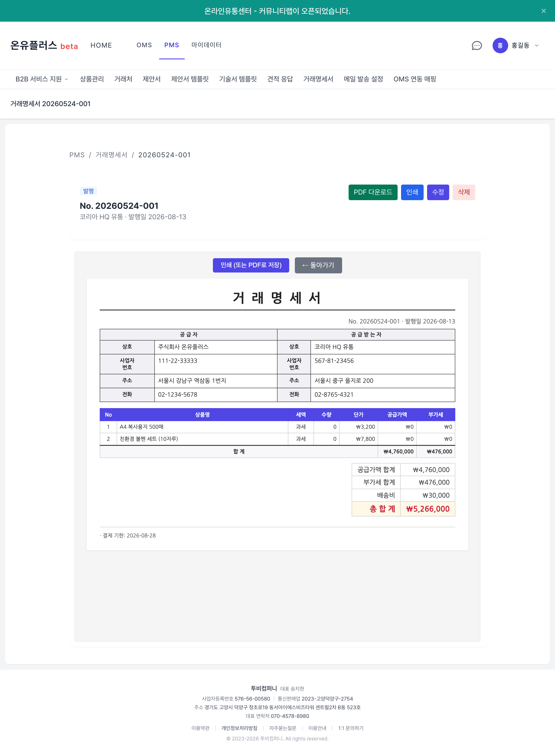
Task: Open the 이용약관 footer link
Action: pos(200,728)
